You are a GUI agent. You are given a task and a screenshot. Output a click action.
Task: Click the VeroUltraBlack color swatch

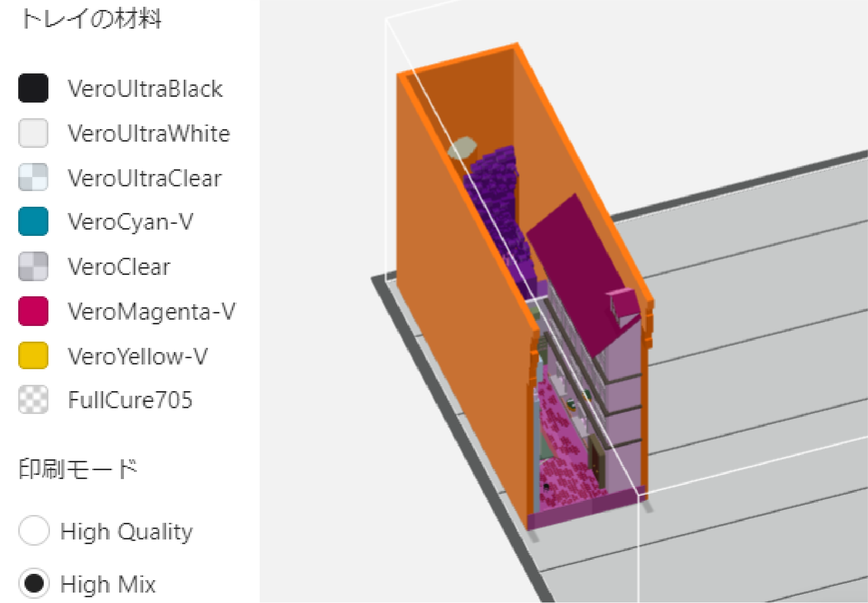33,88
